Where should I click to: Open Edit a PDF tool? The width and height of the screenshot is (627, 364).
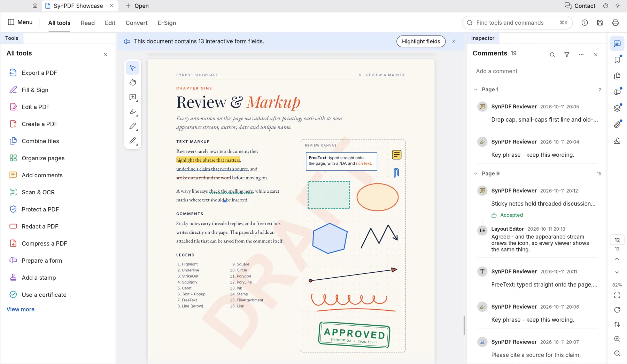[x=58, y=107]
